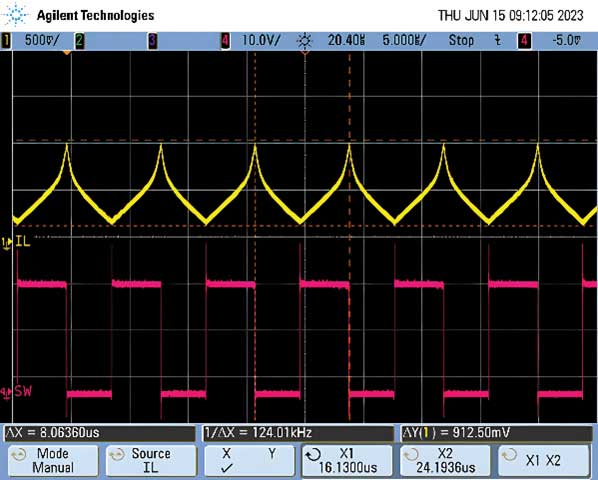Select channel 1 indicator at 500mV/div
598x480 pixels.
pyautogui.click(x=6, y=40)
